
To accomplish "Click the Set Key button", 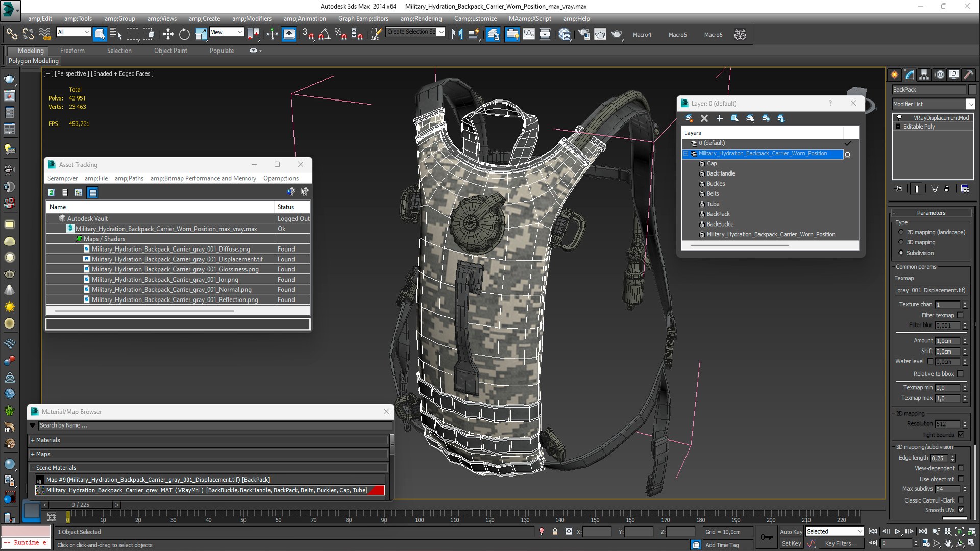I will [791, 544].
